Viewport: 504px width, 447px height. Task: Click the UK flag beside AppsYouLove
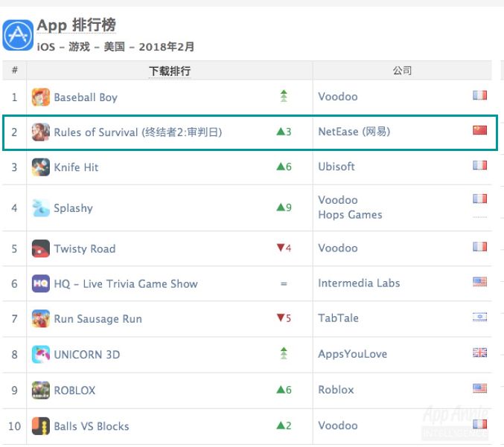click(x=479, y=353)
